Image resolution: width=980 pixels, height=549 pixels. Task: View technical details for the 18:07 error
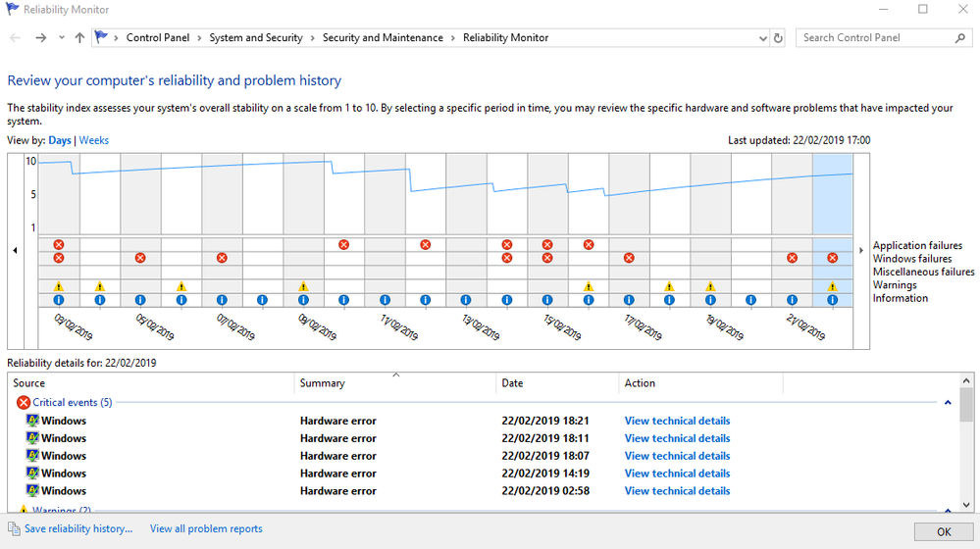tap(677, 455)
